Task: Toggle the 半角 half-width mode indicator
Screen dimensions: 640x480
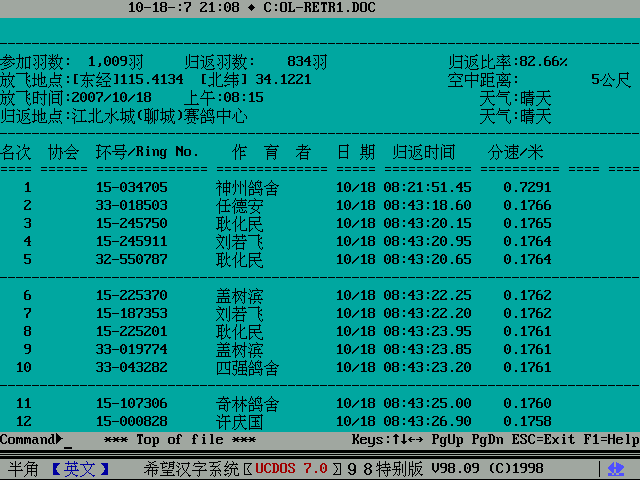Action: (24, 468)
